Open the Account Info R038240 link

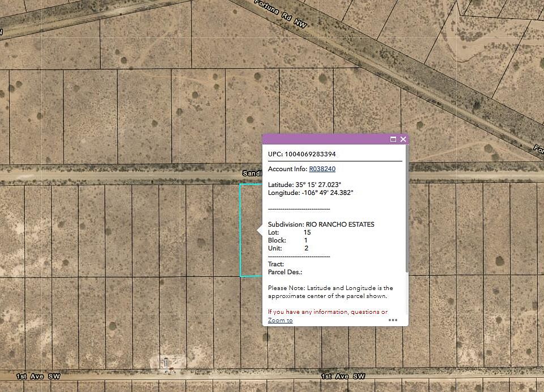coord(322,169)
